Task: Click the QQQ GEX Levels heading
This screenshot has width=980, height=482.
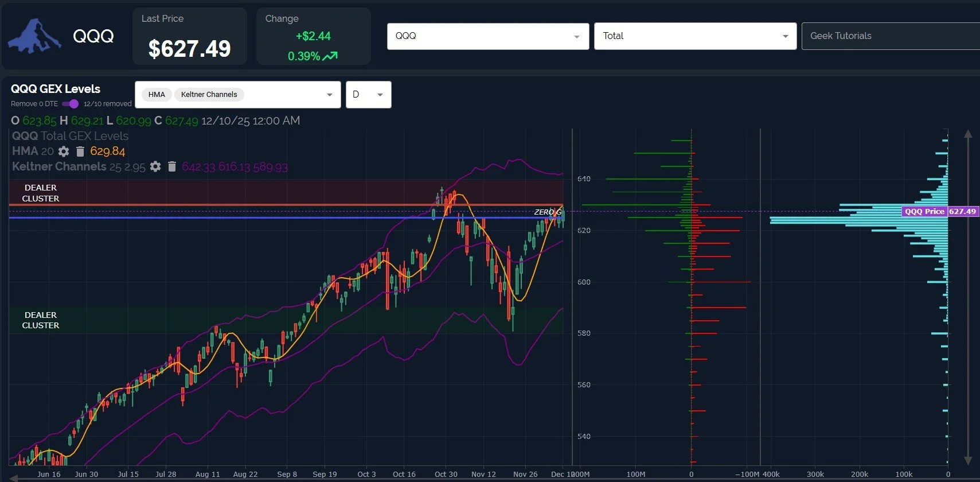Action: 56,89
